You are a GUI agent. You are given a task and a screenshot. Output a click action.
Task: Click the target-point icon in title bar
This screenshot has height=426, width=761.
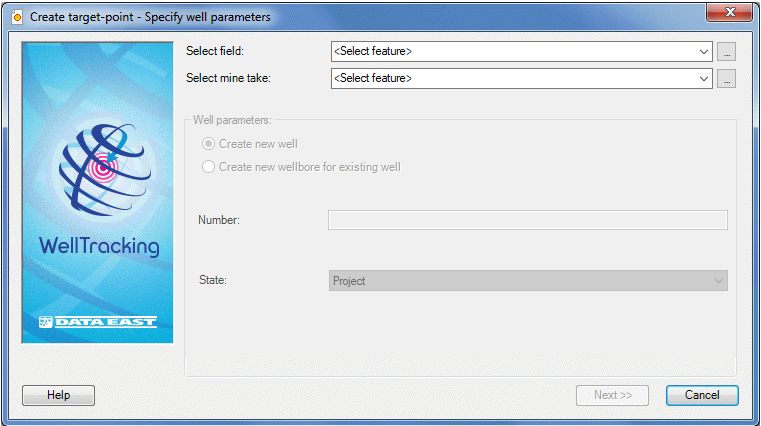tap(17, 17)
